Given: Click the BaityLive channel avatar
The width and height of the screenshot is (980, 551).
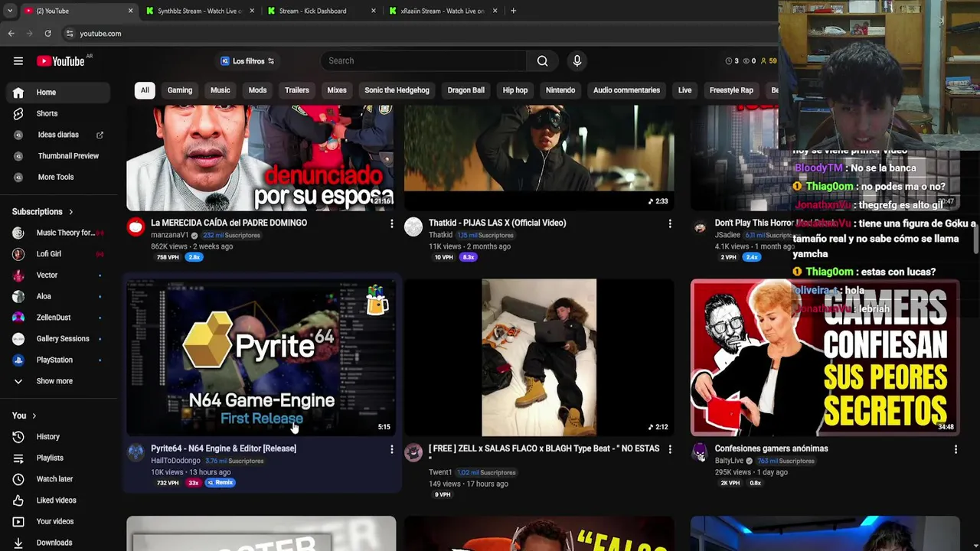Looking at the screenshot, I should (x=700, y=452).
